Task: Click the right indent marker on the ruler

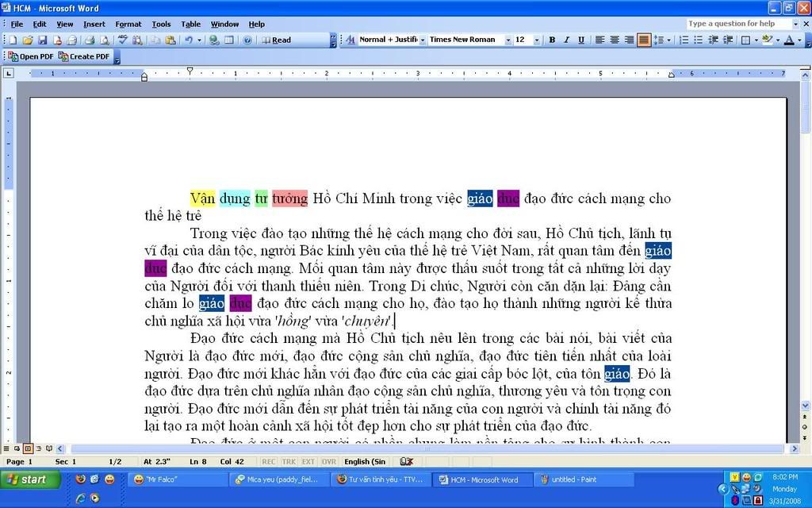Action: [671, 75]
